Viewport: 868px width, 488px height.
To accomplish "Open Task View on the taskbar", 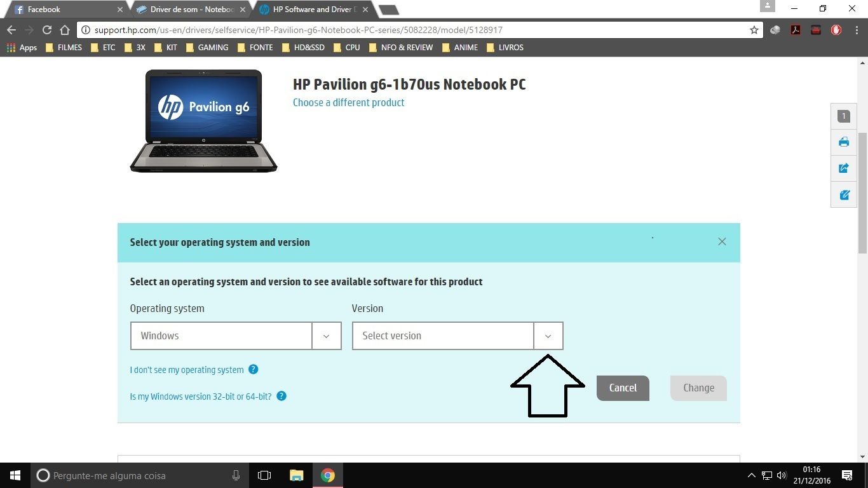I will (264, 475).
